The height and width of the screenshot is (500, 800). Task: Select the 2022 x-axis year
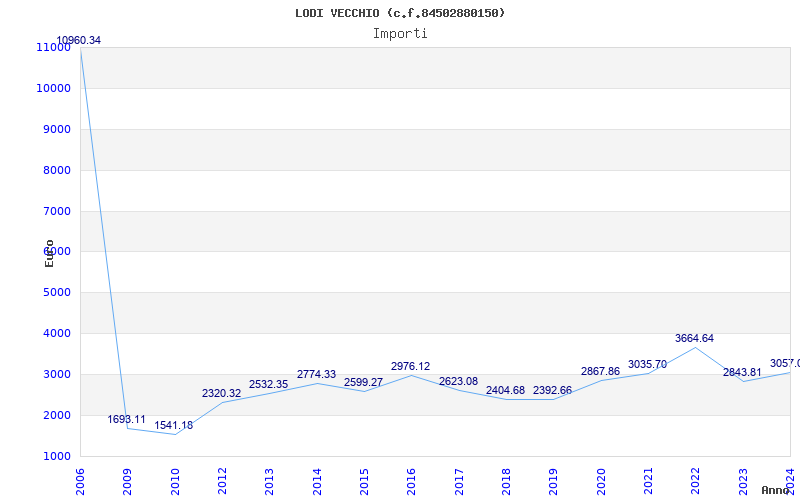[695, 482]
